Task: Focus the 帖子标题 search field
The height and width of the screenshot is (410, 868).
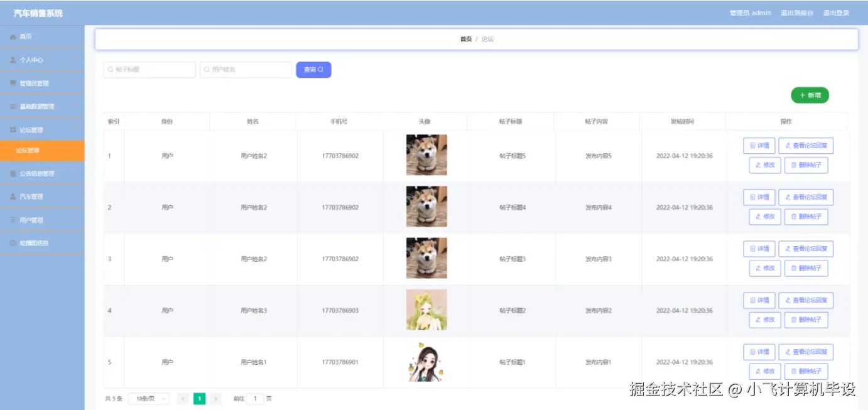Action: [x=149, y=70]
